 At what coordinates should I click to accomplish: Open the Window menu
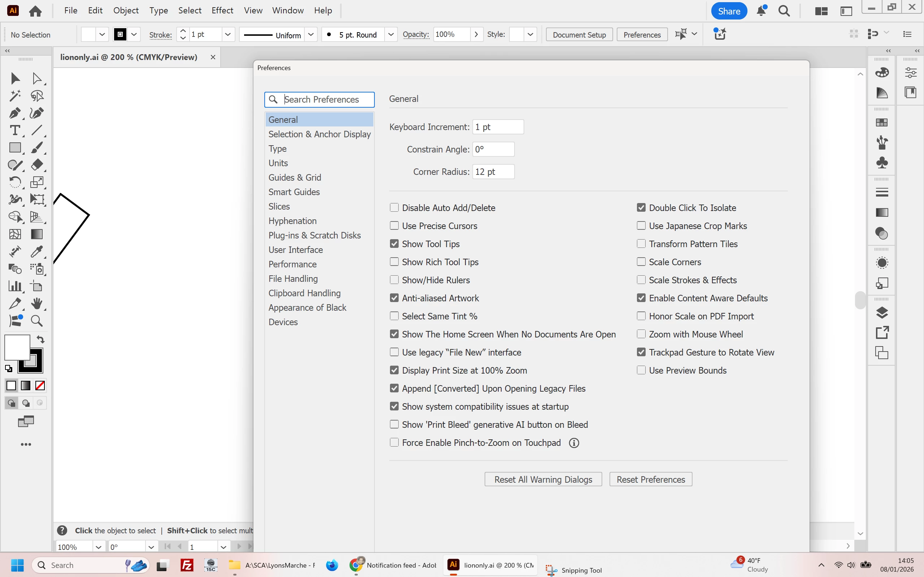288,11
